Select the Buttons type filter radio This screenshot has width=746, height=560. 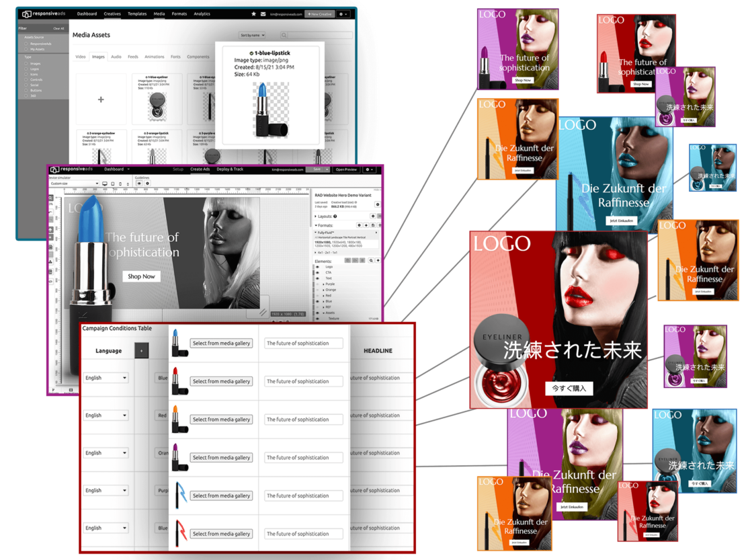(26, 90)
